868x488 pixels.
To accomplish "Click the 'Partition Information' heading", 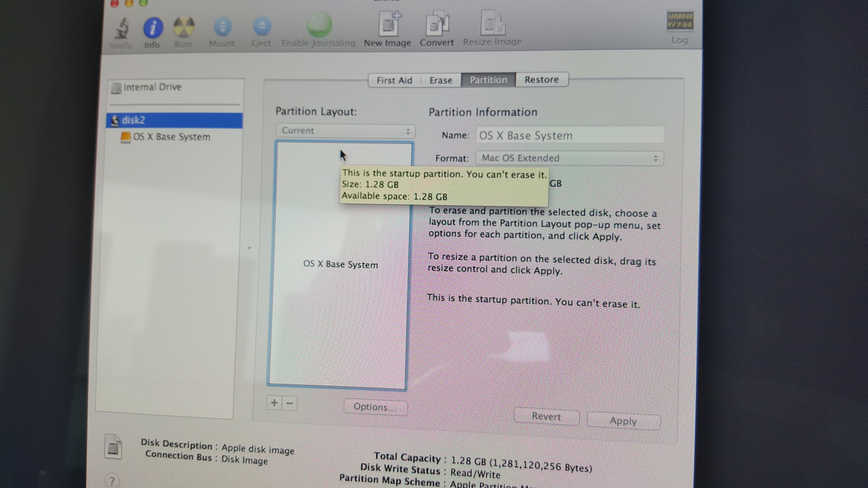I will [x=483, y=112].
